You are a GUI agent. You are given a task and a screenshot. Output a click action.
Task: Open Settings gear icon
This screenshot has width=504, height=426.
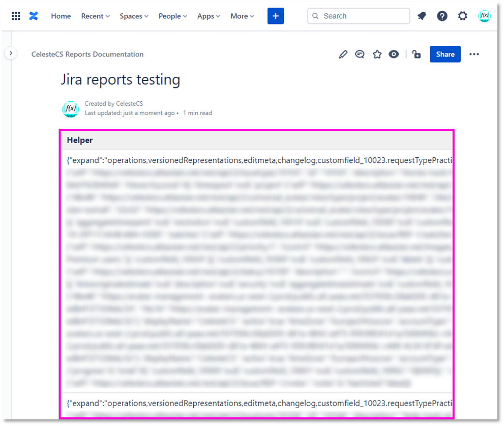(462, 16)
